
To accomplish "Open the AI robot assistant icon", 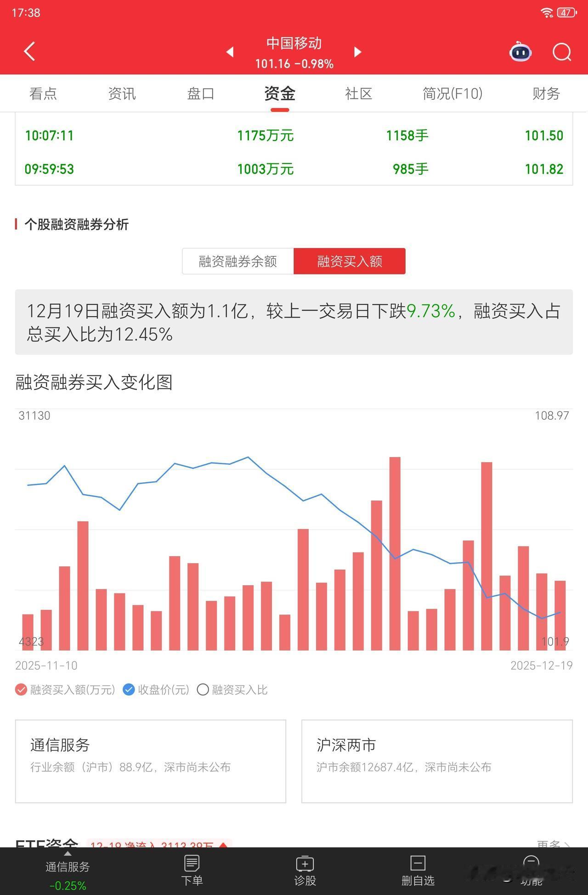I will [520, 51].
